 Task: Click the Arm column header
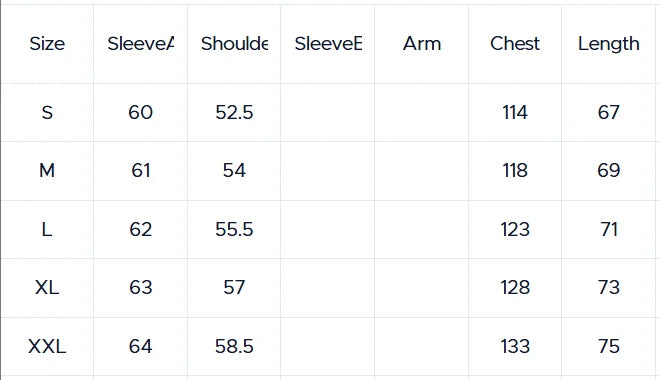(x=422, y=44)
